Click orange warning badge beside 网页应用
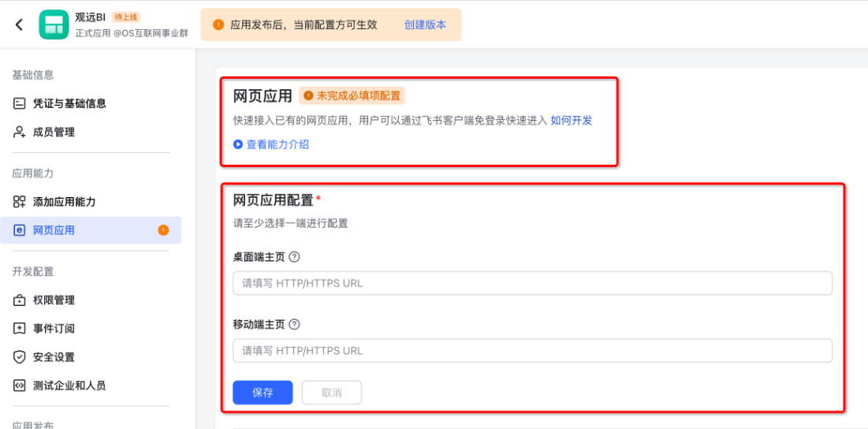This screenshot has height=429, width=868. [x=163, y=230]
